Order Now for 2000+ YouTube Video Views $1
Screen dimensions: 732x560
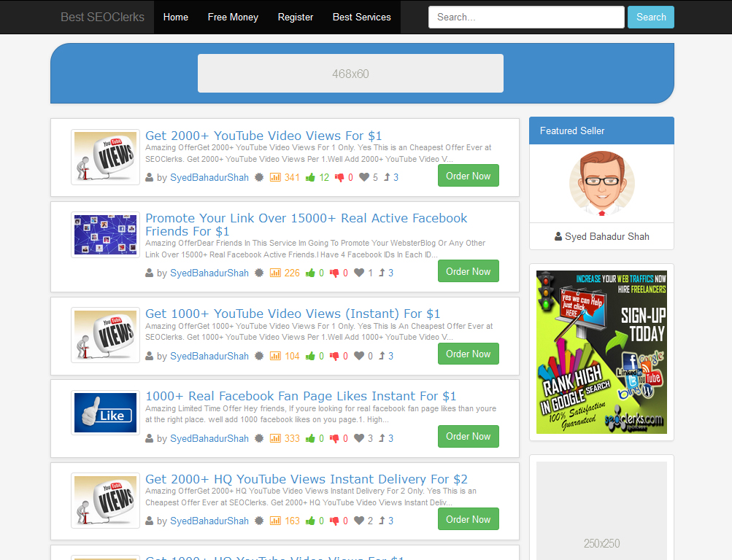tap(469, 176)
